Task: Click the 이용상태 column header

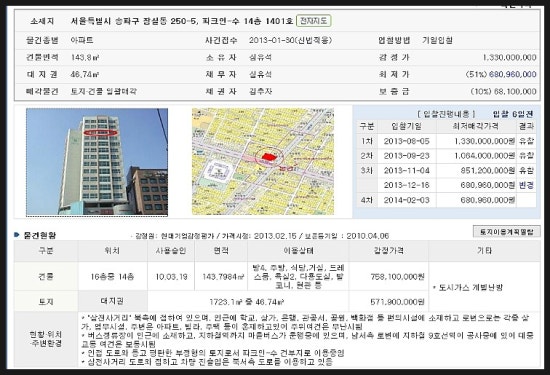Action: pyautogui.click(x=298, y=250)
